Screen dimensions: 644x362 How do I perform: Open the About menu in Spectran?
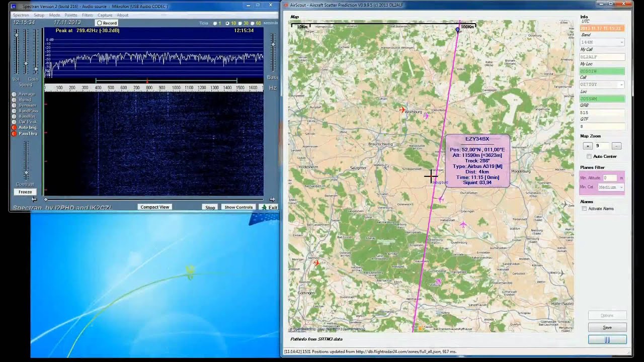(x=123, y=15)
